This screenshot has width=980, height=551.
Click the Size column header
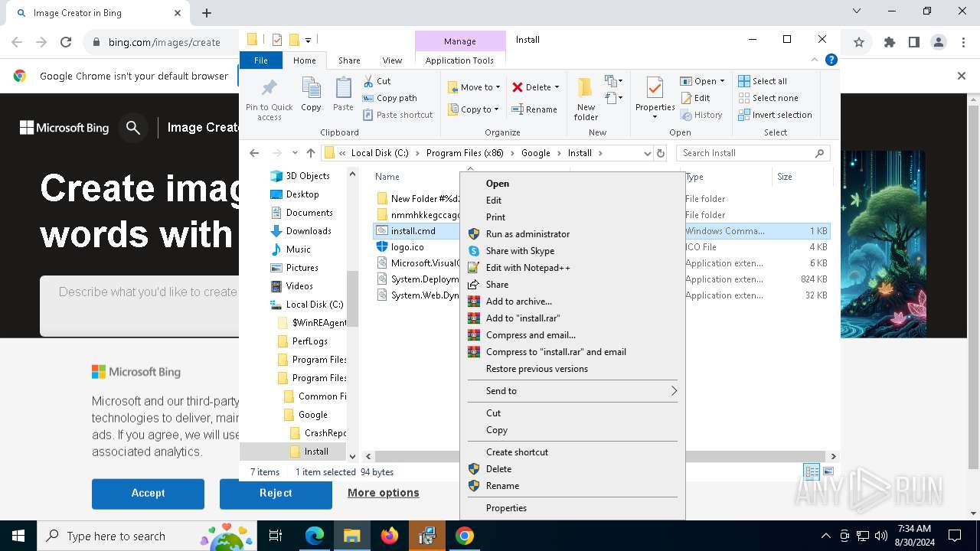(801, 177)
